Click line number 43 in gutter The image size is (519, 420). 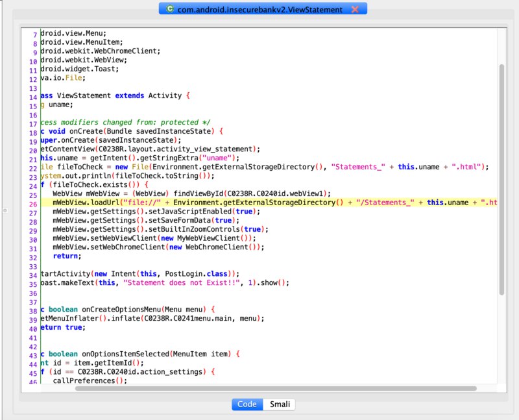[33, 356]
